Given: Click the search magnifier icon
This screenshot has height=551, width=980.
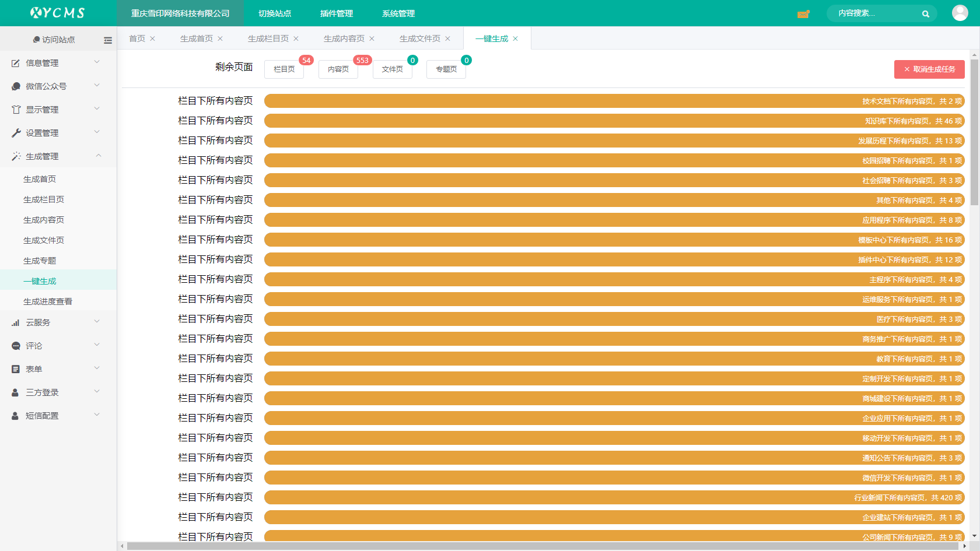Looking at the screenshot, I should coord(926,14).
